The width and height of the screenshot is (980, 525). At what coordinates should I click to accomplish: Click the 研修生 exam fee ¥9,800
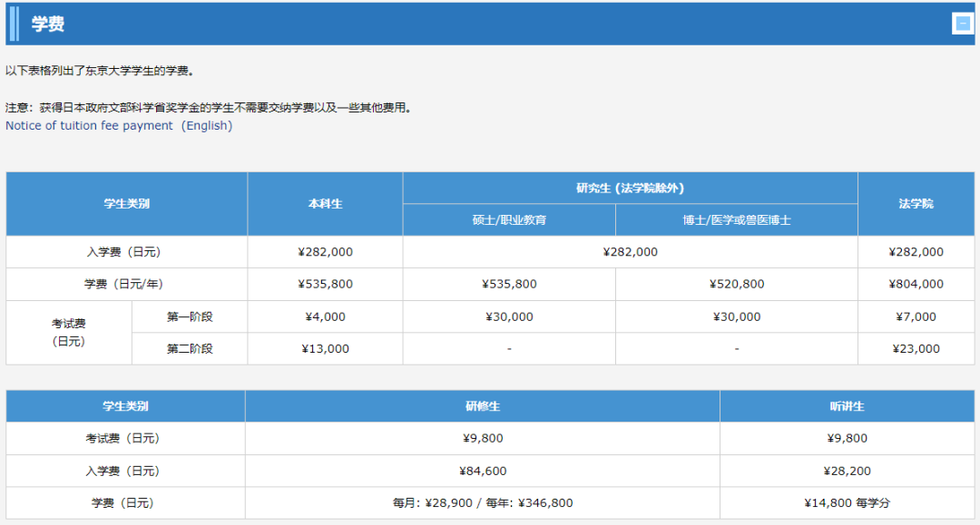point(483,439)
